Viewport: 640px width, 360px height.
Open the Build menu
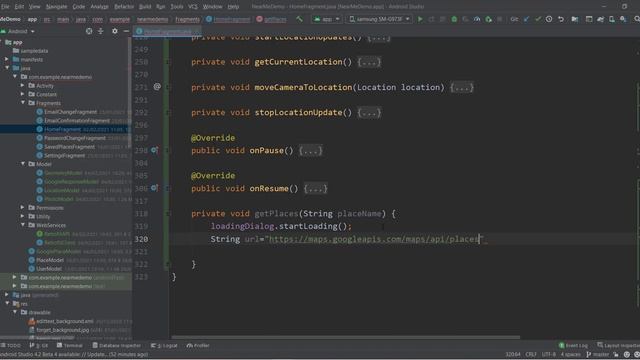145,7
